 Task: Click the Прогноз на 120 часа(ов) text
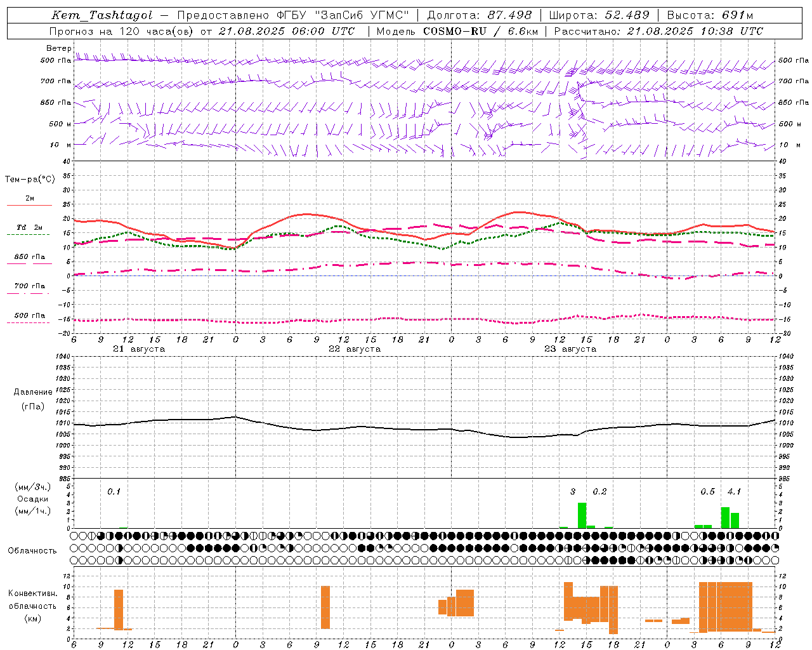point(122,31)
